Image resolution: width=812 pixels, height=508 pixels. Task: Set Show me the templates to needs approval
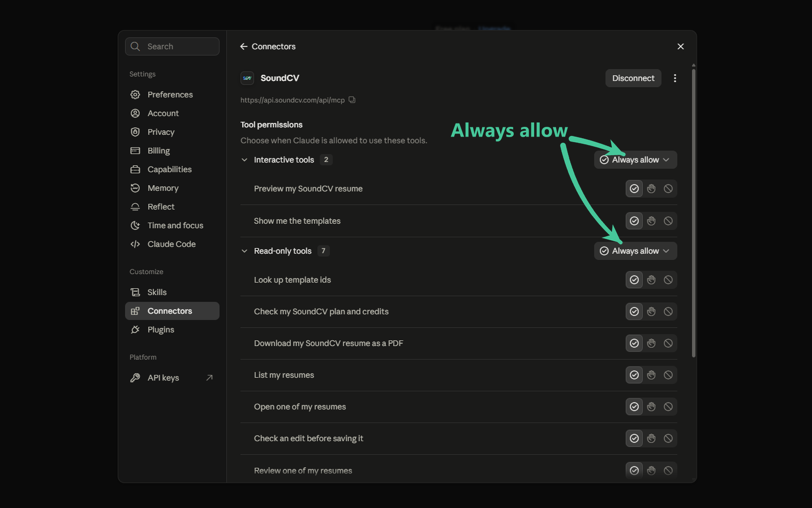point(651,221)
